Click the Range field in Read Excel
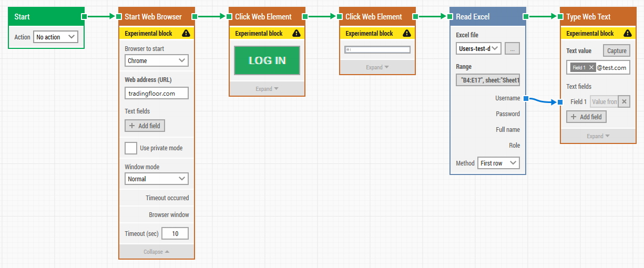This screenshot has width=644, height=268. pyautogui.click(x=488, y=80)
